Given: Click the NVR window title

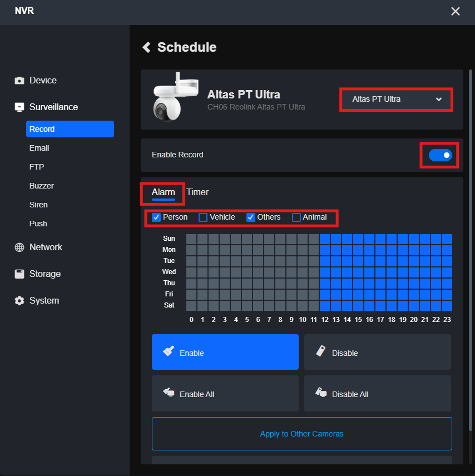Looking at the screenshot, I should 24,11.
